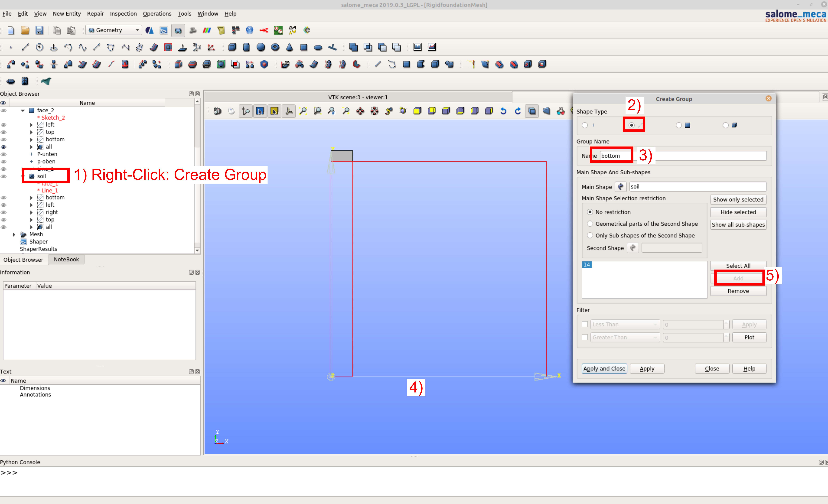The image size is (828, 504).
Task: Click the Fit All icon in viewer toolbar
Action: pos(303,111)
